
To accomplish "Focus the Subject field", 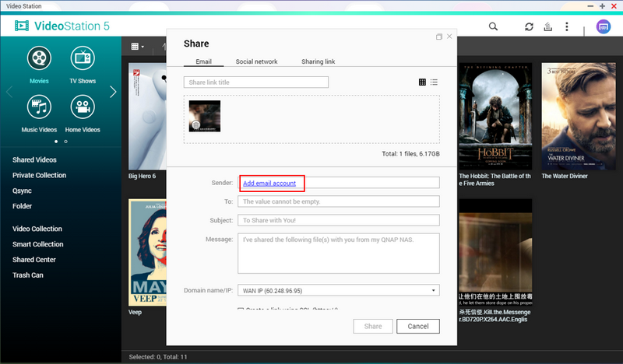I will [339, 220].
